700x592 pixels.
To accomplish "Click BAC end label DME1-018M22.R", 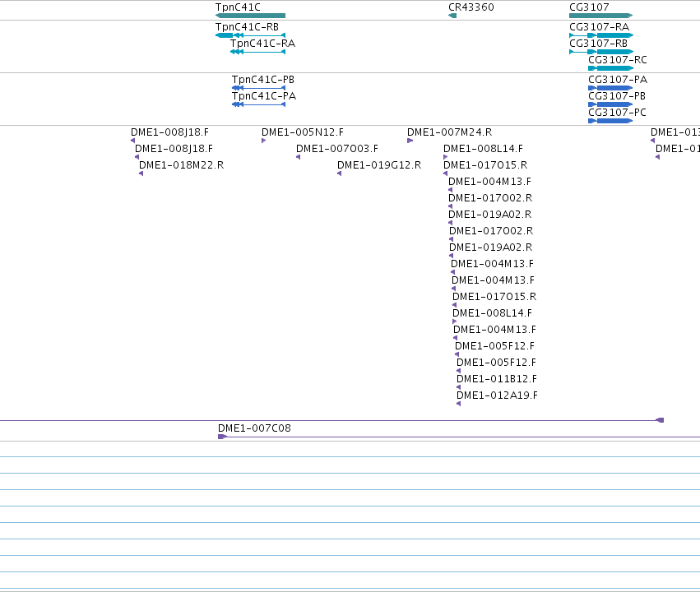I will [x=181, y=165].
